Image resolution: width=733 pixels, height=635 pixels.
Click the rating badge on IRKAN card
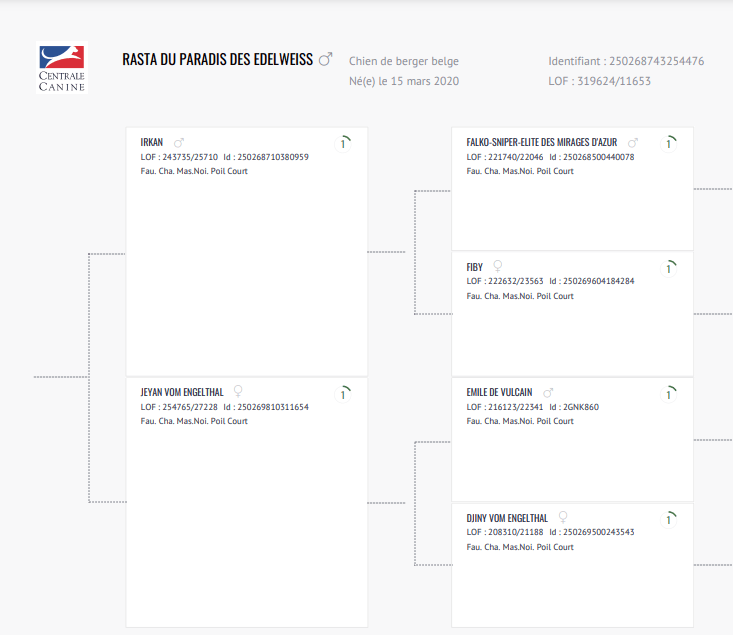[x=344, y=143]
